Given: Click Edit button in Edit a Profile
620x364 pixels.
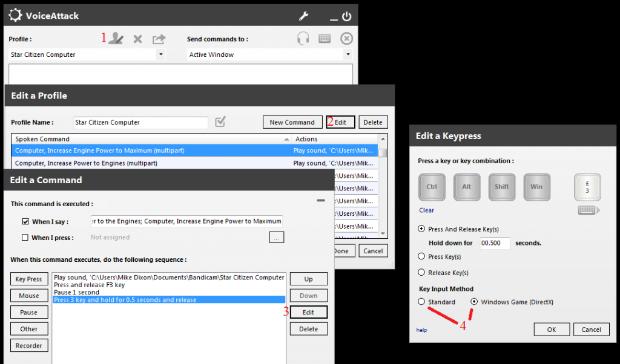Looking at the screenshot, I should [x=340, y=122].
